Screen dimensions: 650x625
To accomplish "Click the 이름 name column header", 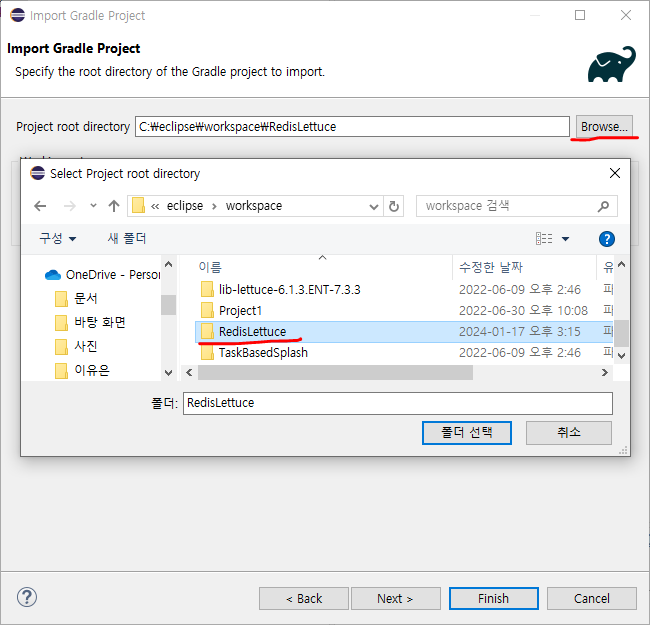I will [x=211, y=267].
